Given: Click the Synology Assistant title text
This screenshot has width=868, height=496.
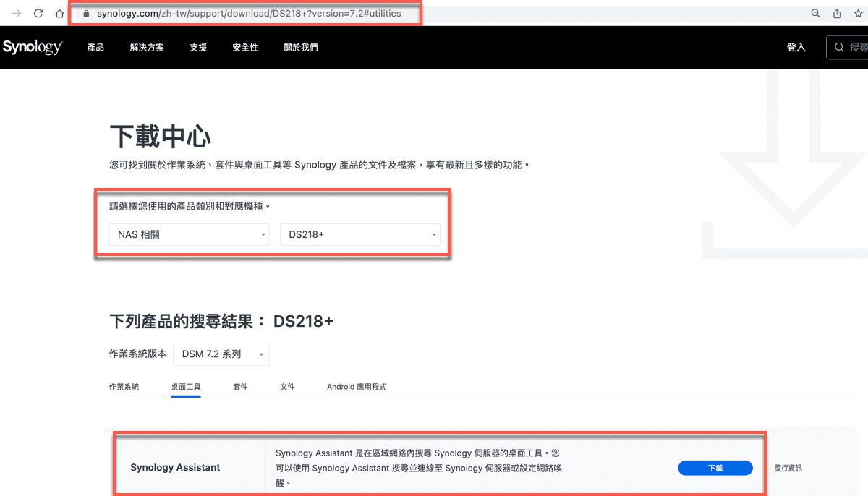Looking at the screenshot, I should tap(175, 467).
